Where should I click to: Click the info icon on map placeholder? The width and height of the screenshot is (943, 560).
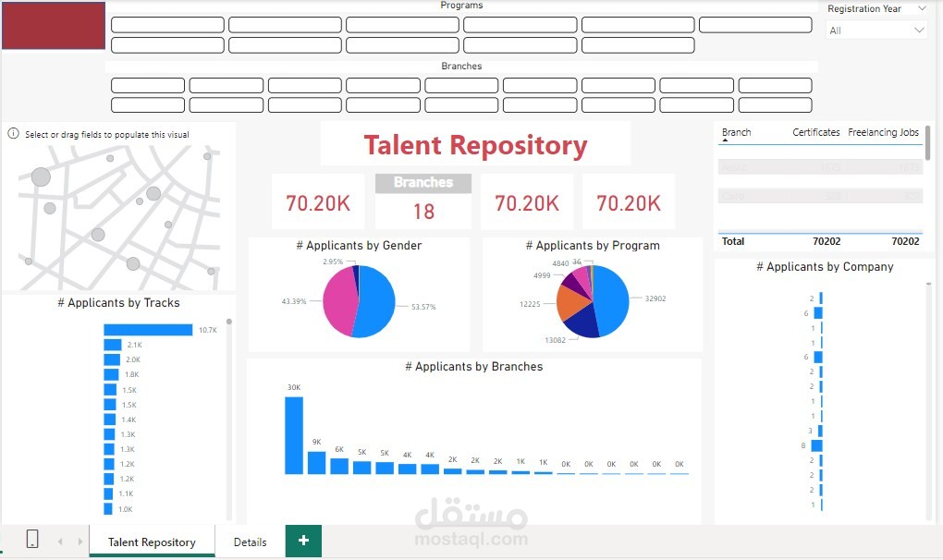point(13,133)
